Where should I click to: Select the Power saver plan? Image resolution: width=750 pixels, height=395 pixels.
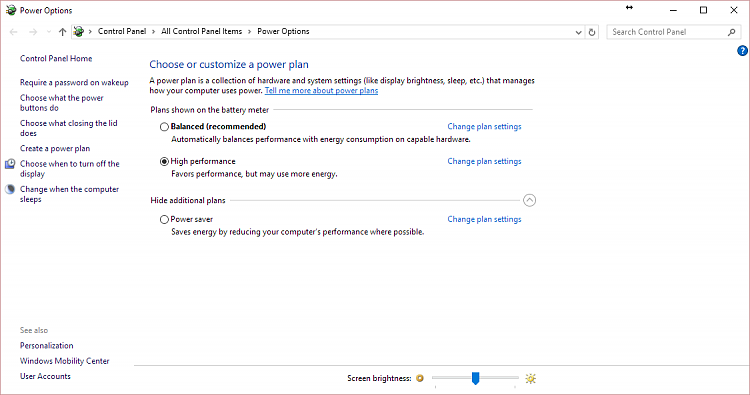coord(164,219)
